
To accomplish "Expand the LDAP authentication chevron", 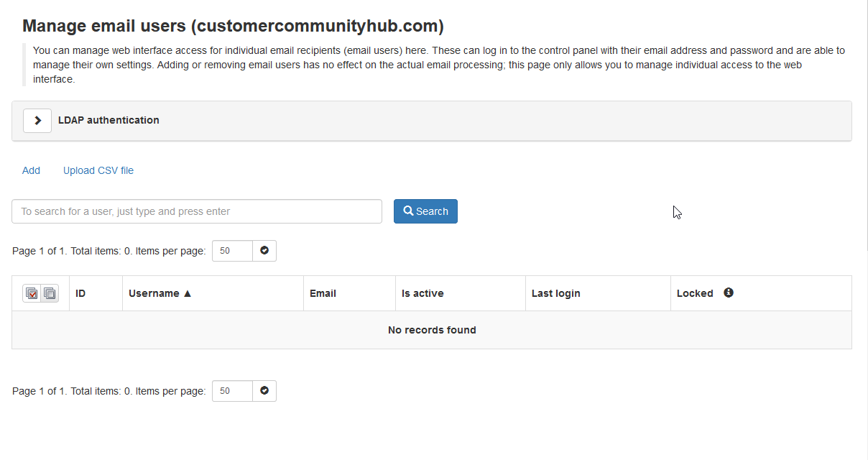I will point(37,121).
